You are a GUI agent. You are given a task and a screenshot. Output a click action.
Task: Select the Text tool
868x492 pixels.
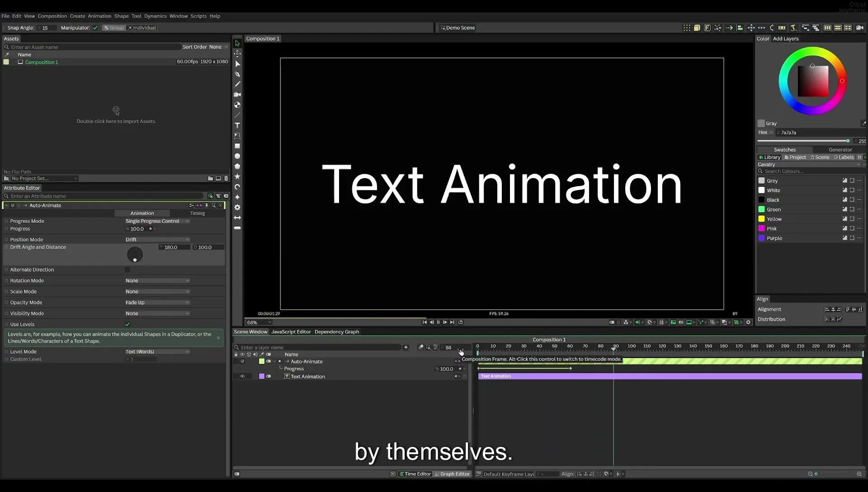[237, 125]
